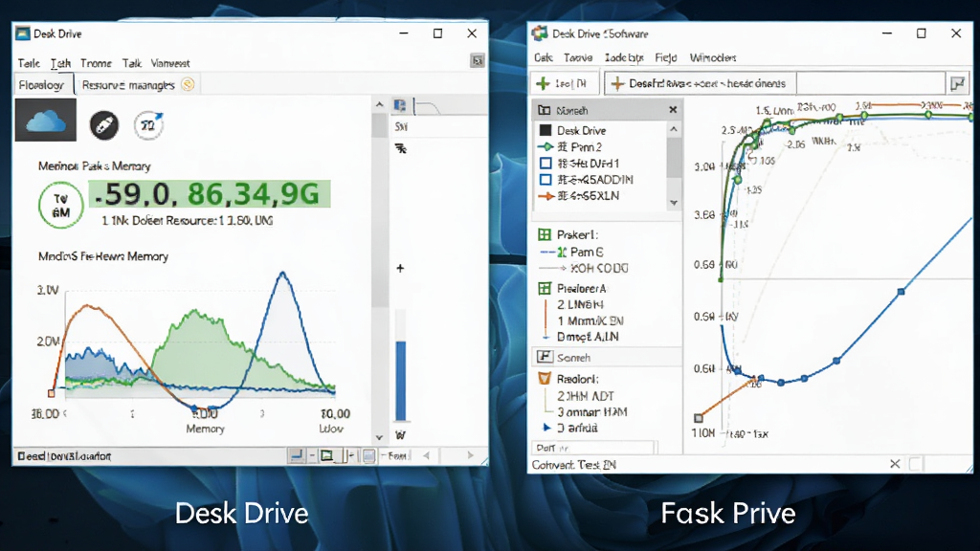Click the left arrow in Desk Drive status bar
The height and width of the screenshot is (551, 980).
click(x=426, y=455)
